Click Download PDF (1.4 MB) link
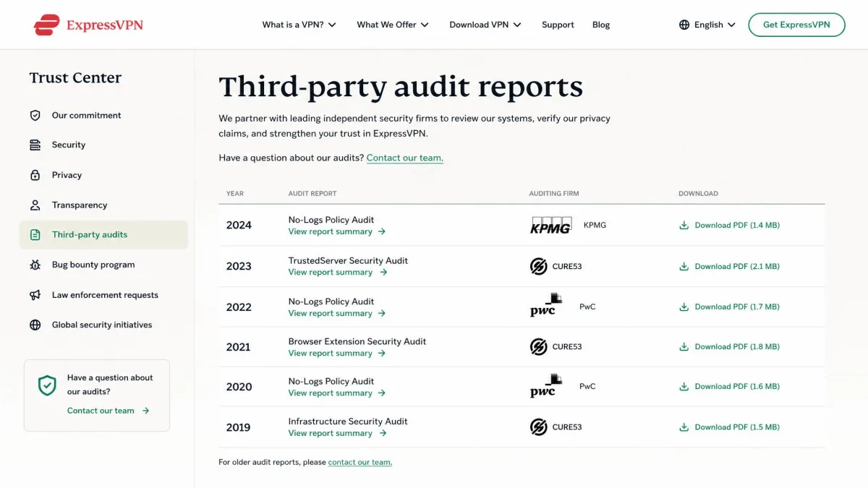 [x=737, y=226]
